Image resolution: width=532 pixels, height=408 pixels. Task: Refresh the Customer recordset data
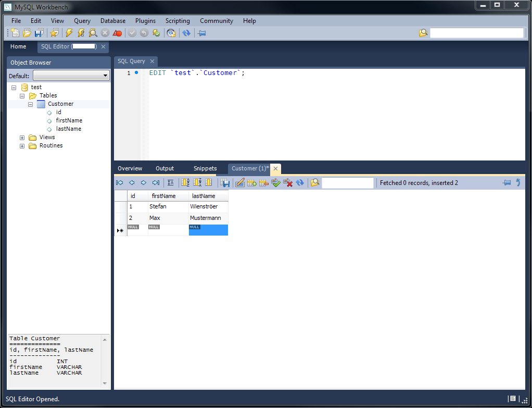300,183
